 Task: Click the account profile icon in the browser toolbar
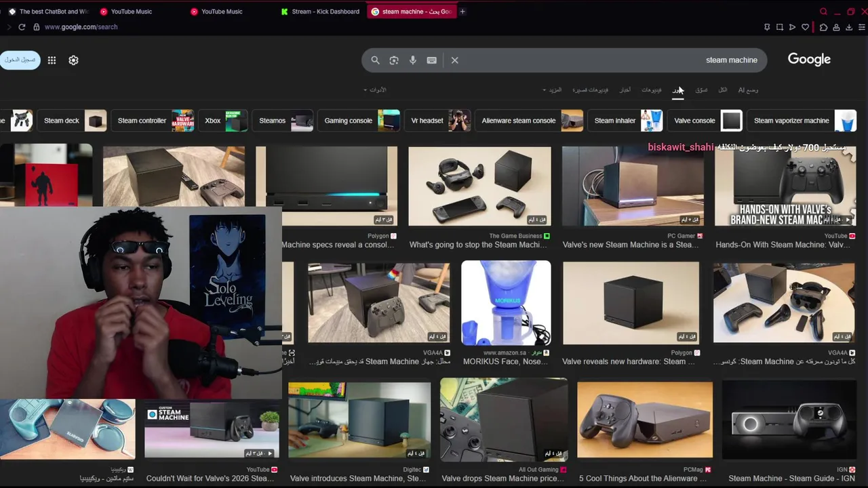tap(836, 27)
